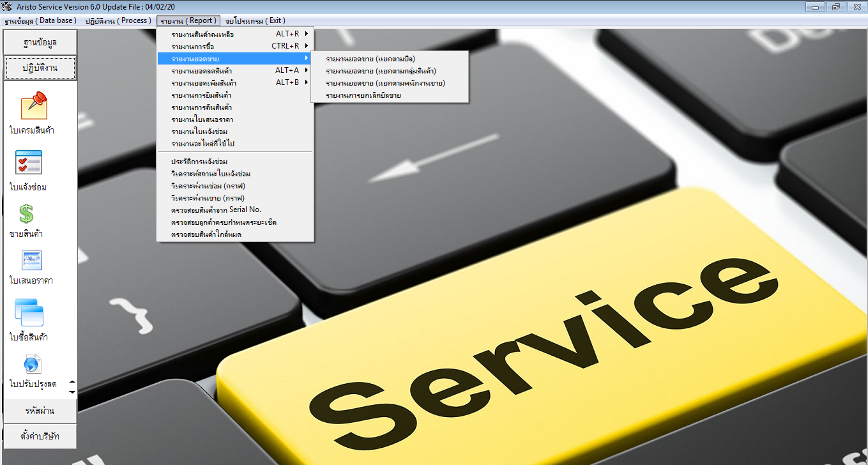Click the ขายสินค้า sidebar label

[x=26, y=234]
